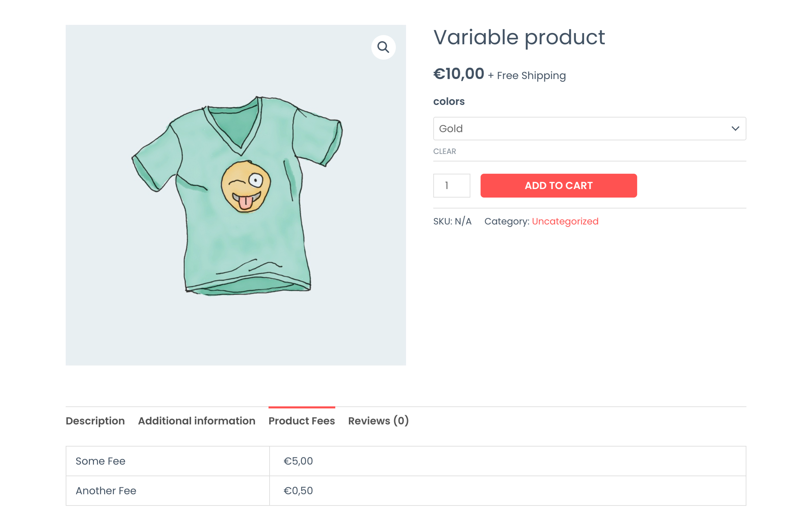812x532 pixels.
Task: Switch to the Description tab
Action: [95, 421]
